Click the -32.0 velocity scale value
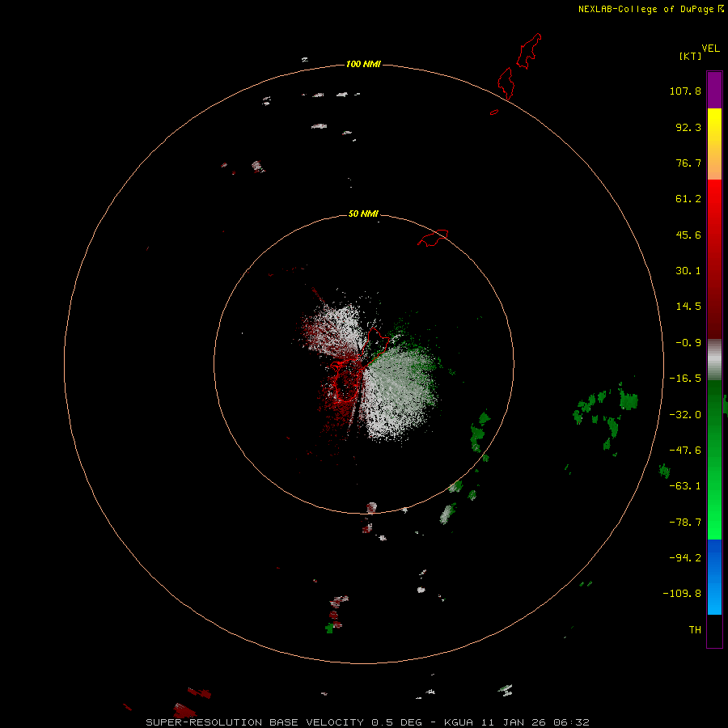Screen dimensions: 728x728 pos(685,415)
